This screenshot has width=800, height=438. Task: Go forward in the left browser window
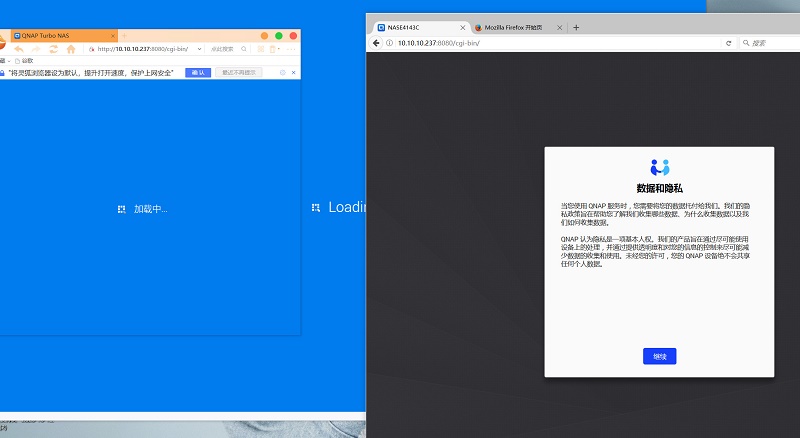[36, 49]
